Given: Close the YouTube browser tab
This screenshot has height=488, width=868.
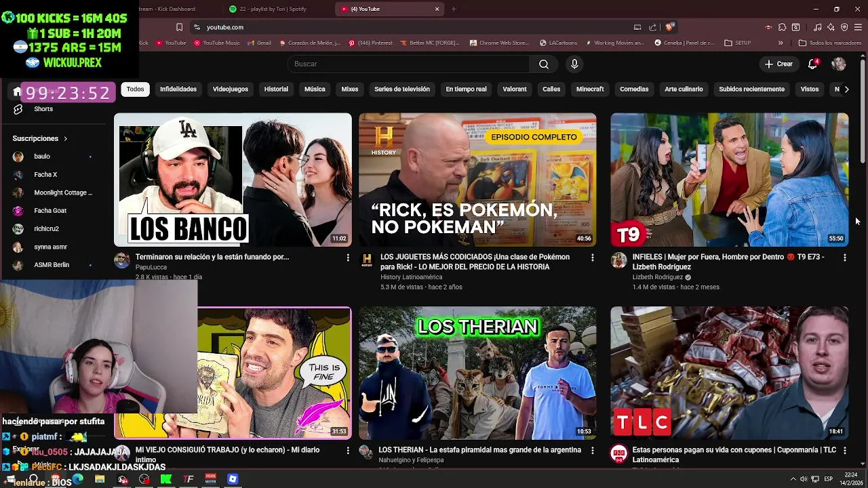Looking at the screenshot, I should point(437,9).
